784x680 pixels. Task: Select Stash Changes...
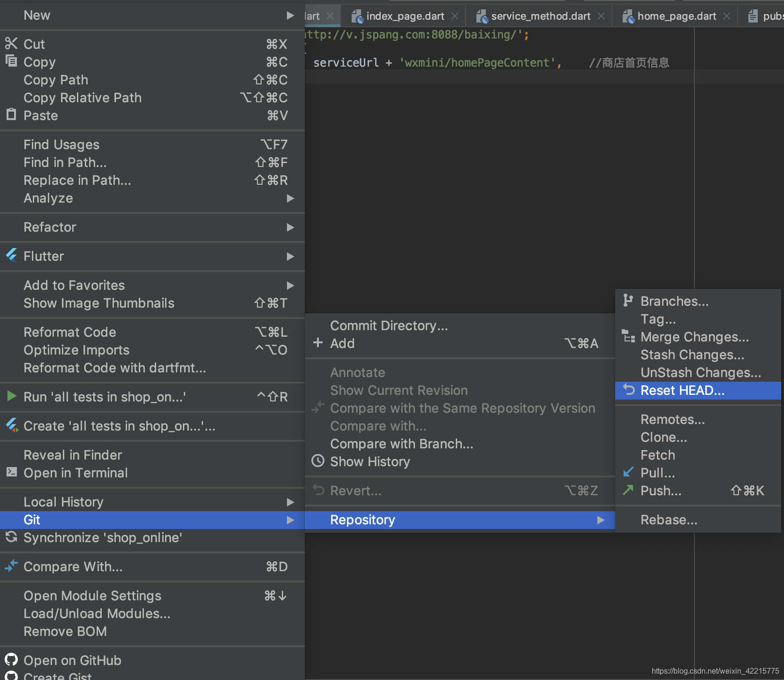(x=698, y=355)
